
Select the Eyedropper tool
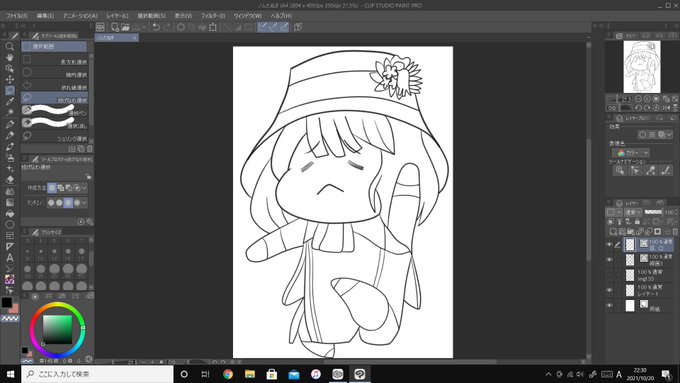pos(10,101)
